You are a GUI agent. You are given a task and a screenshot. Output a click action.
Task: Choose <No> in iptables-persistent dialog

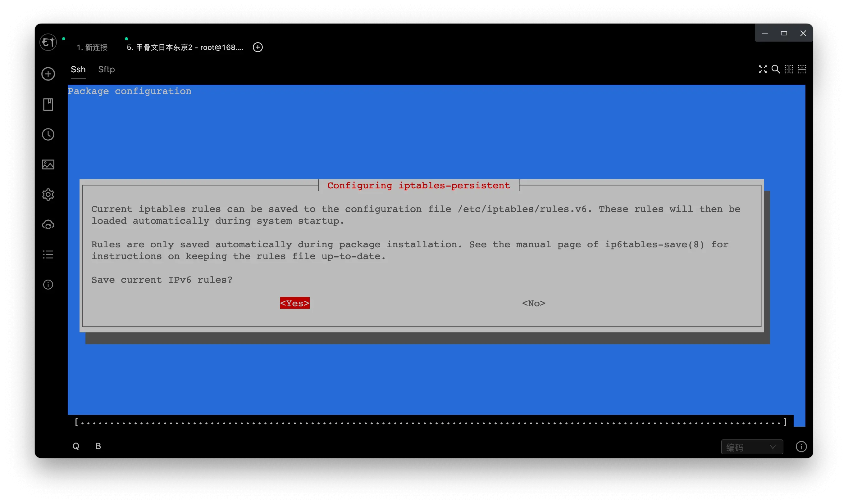click(x=534, y=303)
